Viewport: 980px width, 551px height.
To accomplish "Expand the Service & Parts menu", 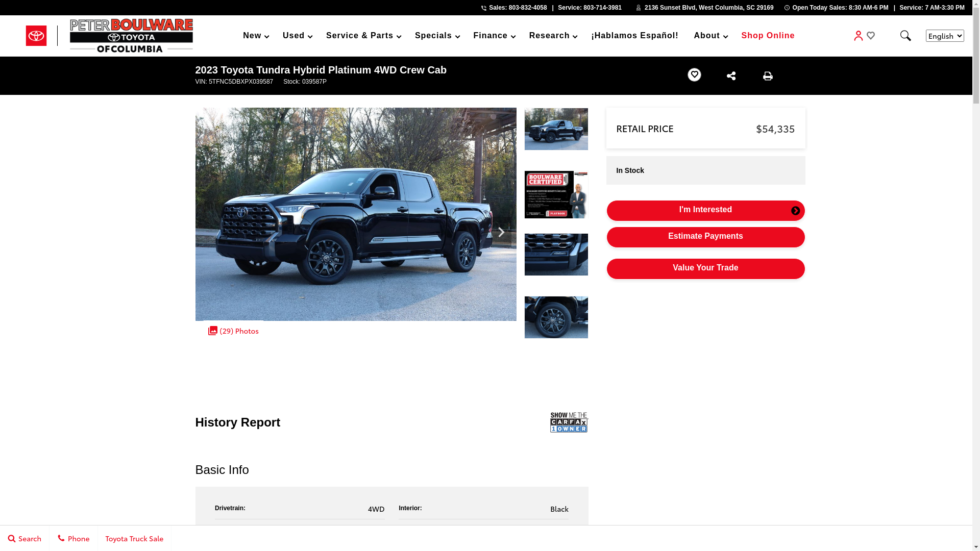I will coord(363,36).
